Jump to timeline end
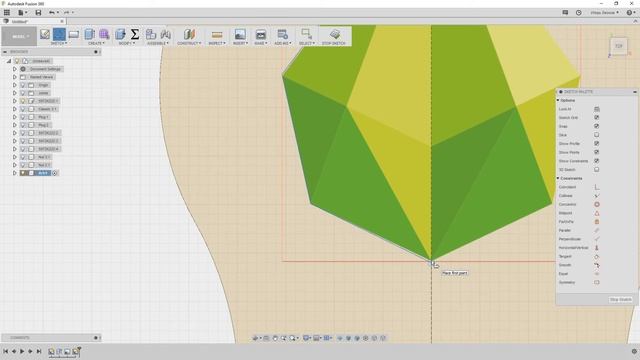640x360 pixels. click(39, 351)
